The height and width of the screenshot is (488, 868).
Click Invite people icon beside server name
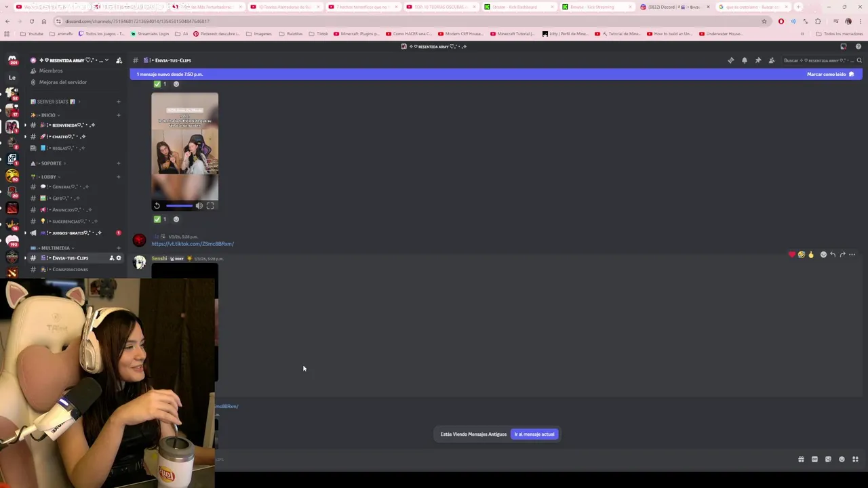click(x=119, y=60)
